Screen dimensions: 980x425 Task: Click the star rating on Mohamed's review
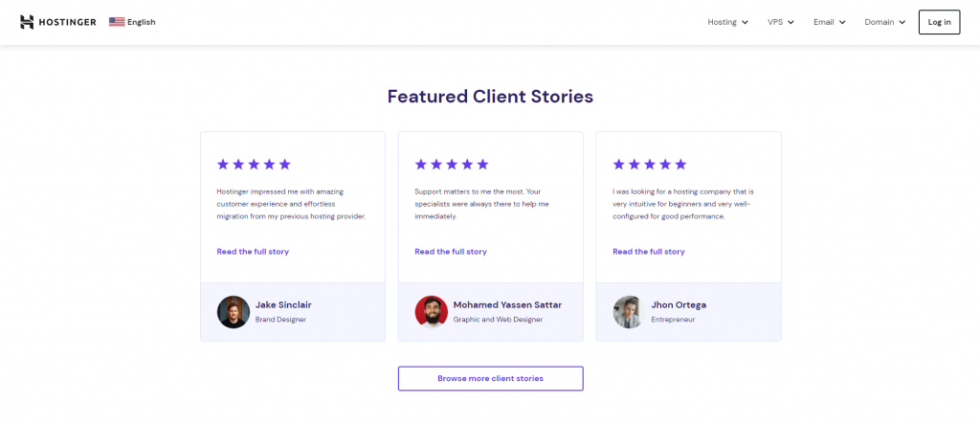tap(452, 165)
